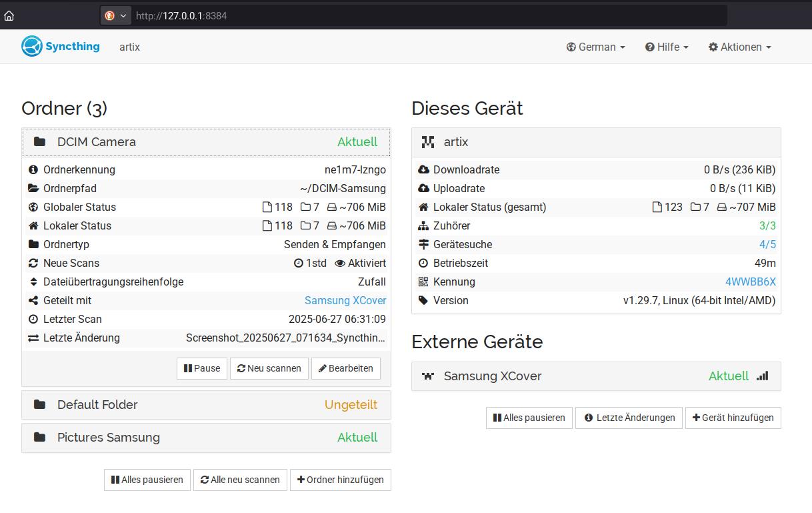Click the Default Folder folder icon
Viewport: 812px width, 513px height.
40,405
